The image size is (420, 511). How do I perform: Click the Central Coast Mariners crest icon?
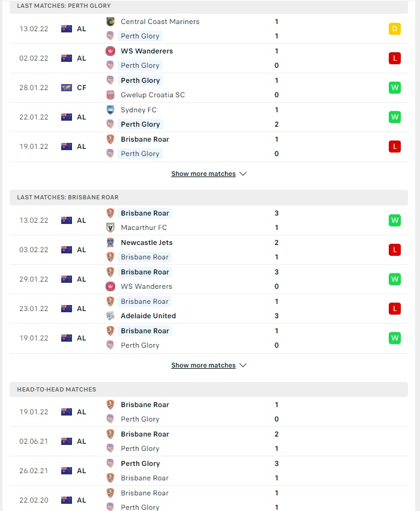pos(110,22)
